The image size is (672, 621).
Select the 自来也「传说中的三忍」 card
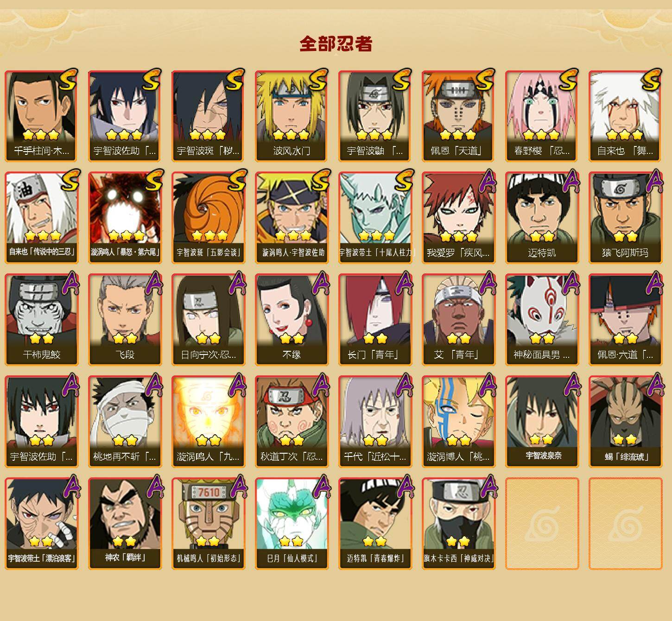[41, 218]
